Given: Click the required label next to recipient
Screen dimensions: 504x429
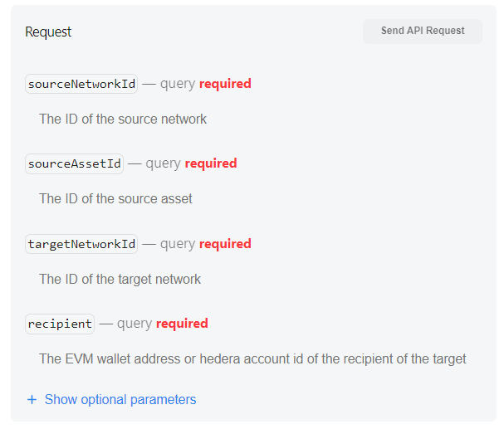Looking at the screenshot, I should [182, 324].
